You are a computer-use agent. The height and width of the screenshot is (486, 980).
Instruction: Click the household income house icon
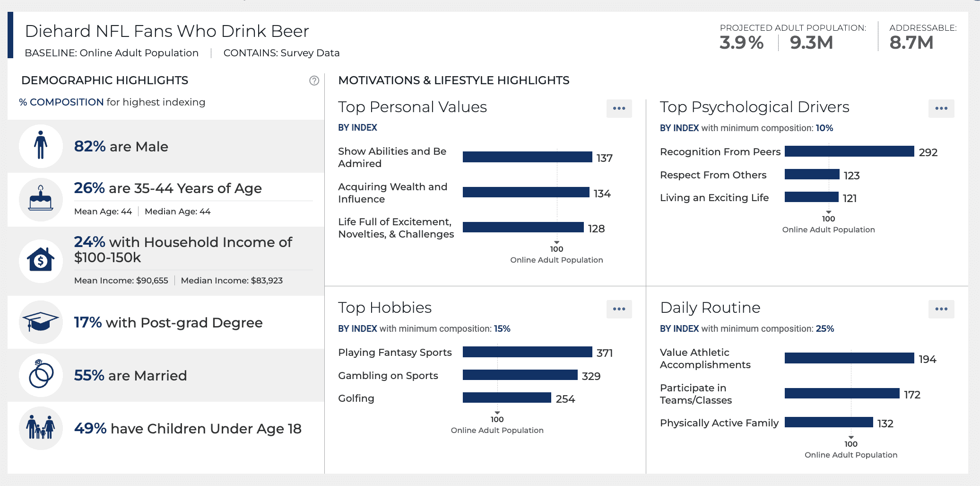click(x=41, y=260)
